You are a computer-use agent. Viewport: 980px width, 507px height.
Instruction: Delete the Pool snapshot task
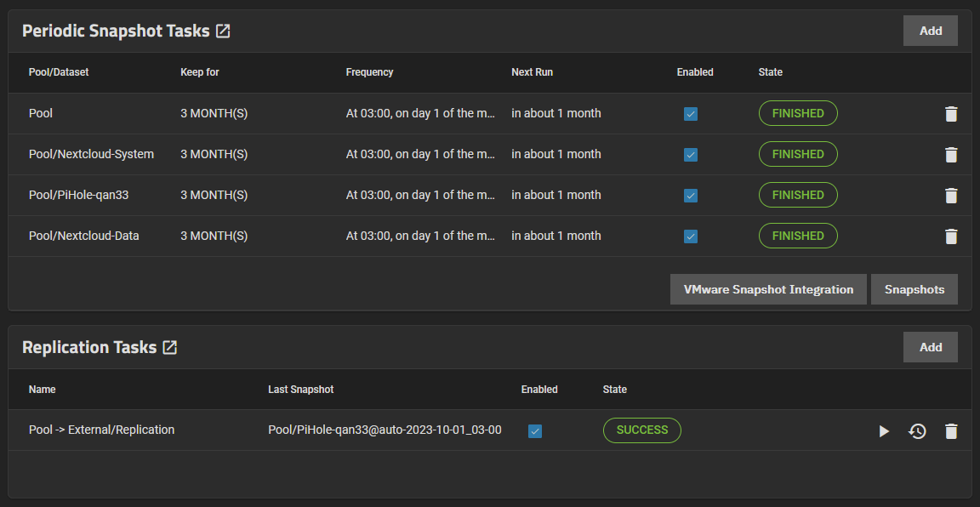pos(950,114)
